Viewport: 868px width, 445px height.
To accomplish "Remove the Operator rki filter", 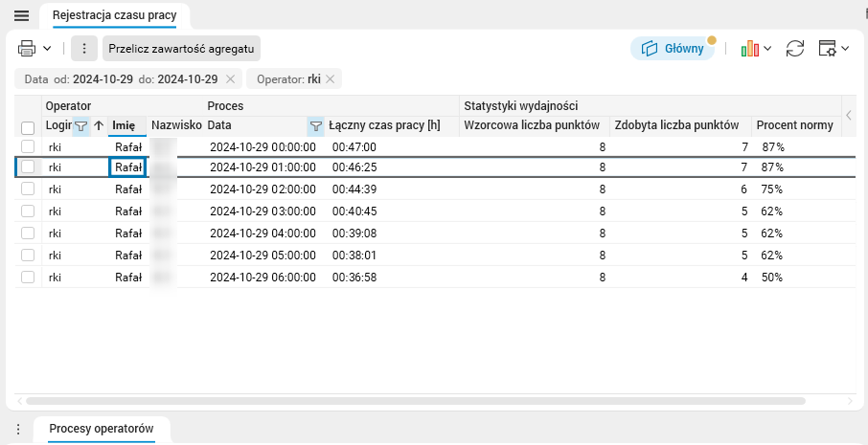I will coord(330,79).
